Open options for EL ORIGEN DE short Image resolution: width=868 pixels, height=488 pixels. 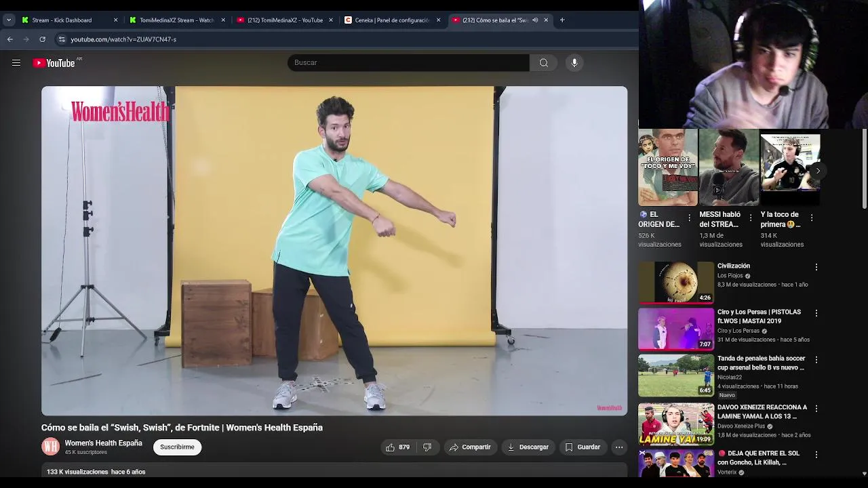[690, 218]
